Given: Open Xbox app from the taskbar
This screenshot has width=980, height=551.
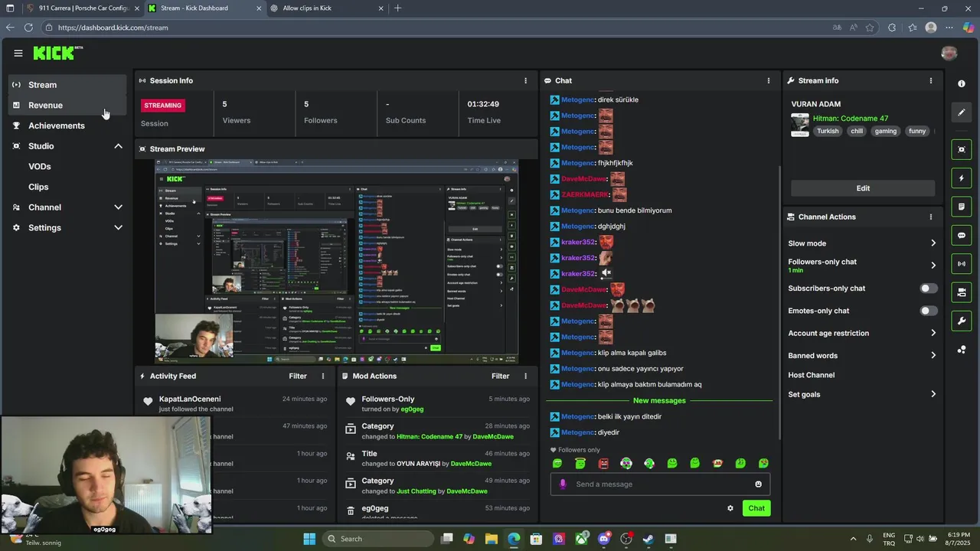Looking at the screenshot, I should tap(582, 539).
